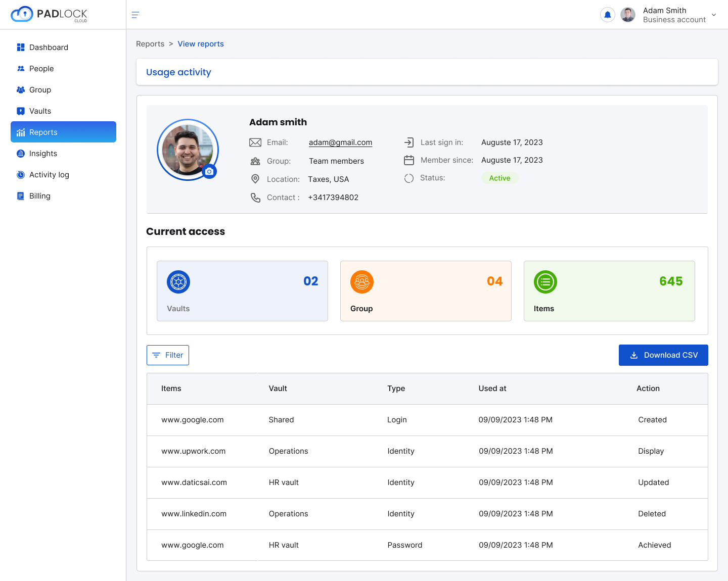The height and width of the screenshot is (581, 728).
Task: Open Billing from the sidebar
Action: click(x=63, y=196)
